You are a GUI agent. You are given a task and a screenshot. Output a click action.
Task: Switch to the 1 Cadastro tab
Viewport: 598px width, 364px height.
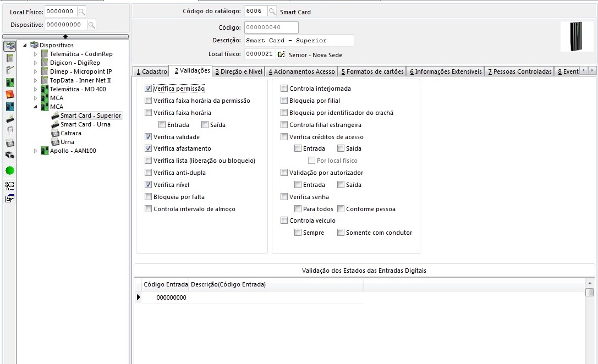point(151,71)
